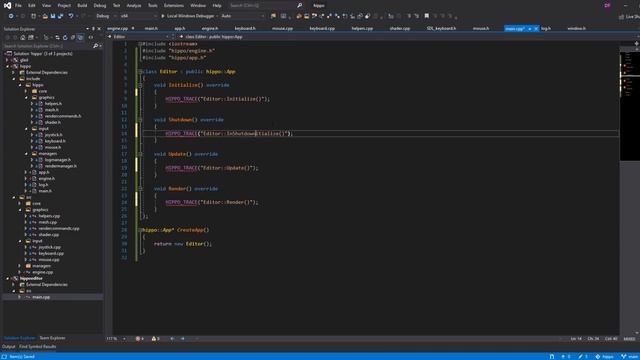Pin the Solution Explorer auto-hide toggle
The image size is (640, 360).
[x=93, y=29]
